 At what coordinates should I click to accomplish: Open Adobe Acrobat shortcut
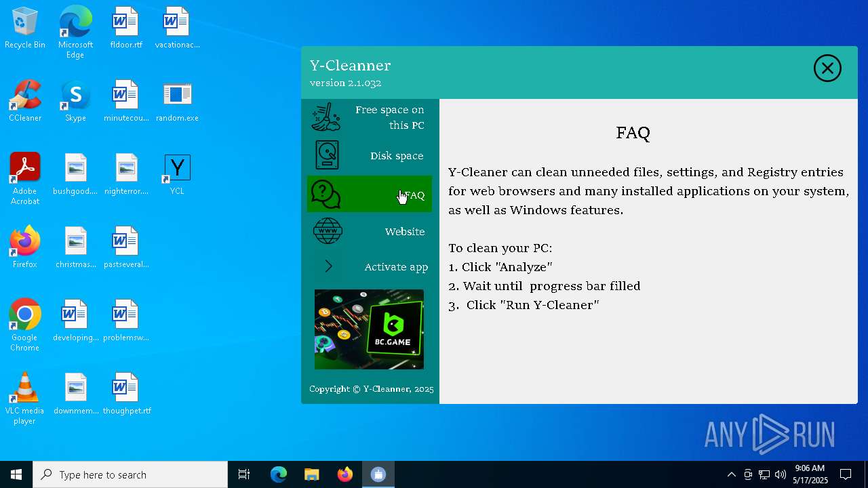(25, 179)
